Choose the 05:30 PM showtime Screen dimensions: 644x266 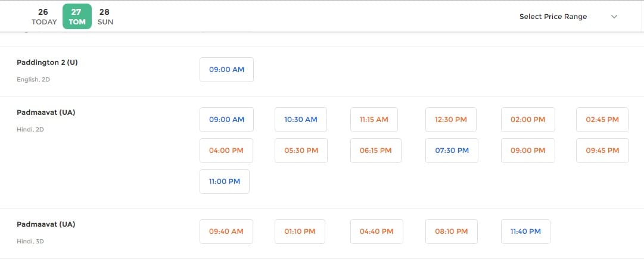[301, 150]
